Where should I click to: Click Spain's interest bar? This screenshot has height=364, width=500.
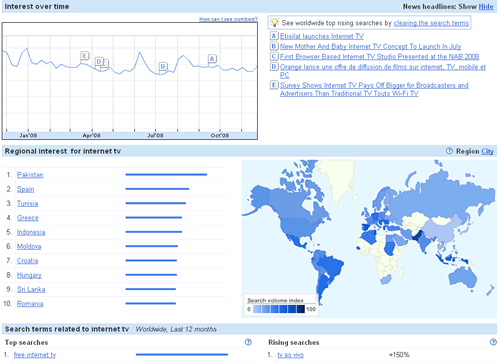[157, 189]
